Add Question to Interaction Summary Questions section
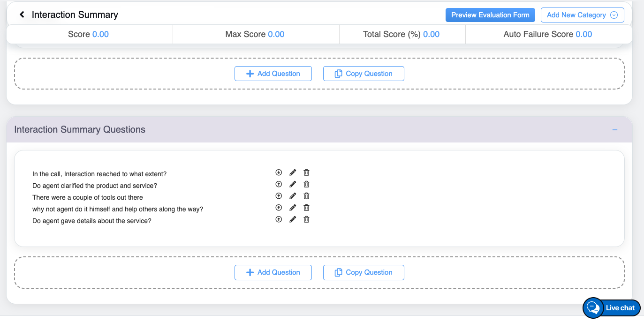This screenshot has height=322, width=644. (x=273, y=272)
